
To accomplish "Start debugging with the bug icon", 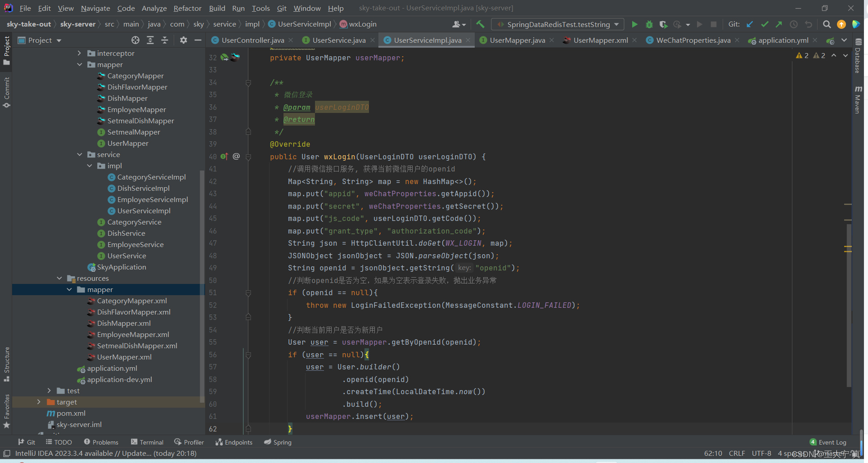I will (649, 24).
